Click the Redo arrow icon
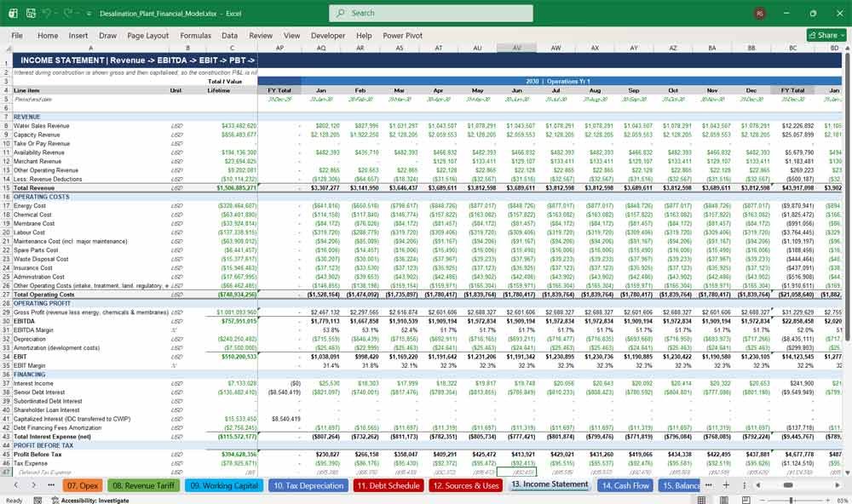The height and width of the screenshot is (504, 852). [68, 13]
